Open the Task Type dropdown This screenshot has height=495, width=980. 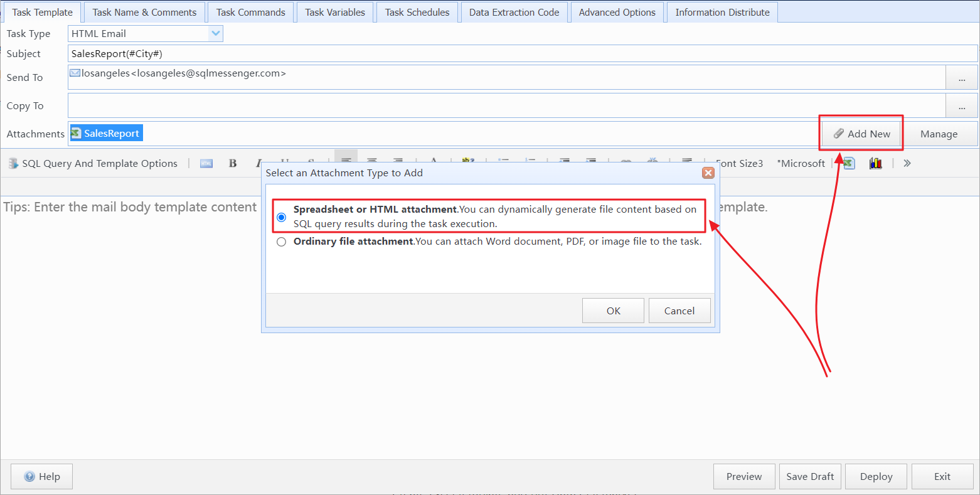coord(216,33)
